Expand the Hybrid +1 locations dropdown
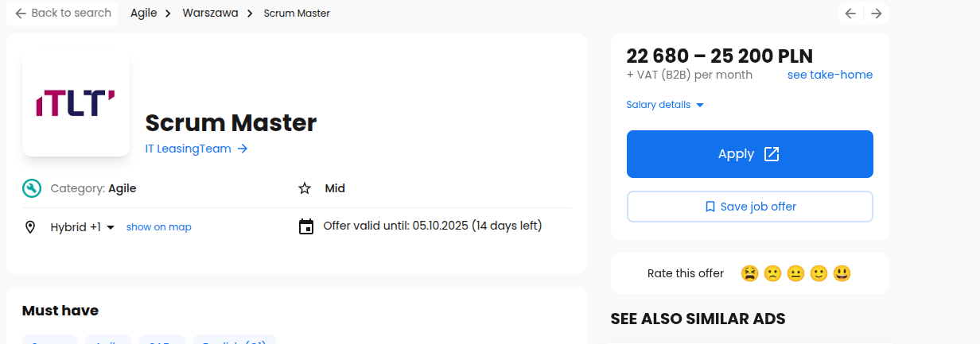Viewport: 980px width, 344px height. click(x=83, y=227)
